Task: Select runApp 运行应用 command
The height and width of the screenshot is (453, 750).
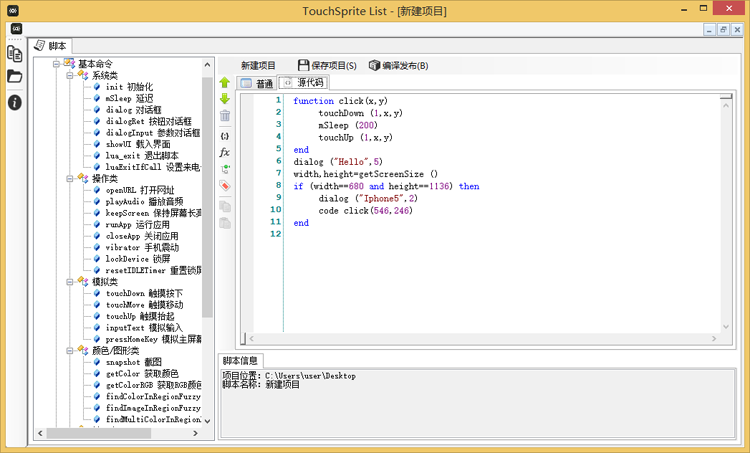Action: (x=137, y=224)
